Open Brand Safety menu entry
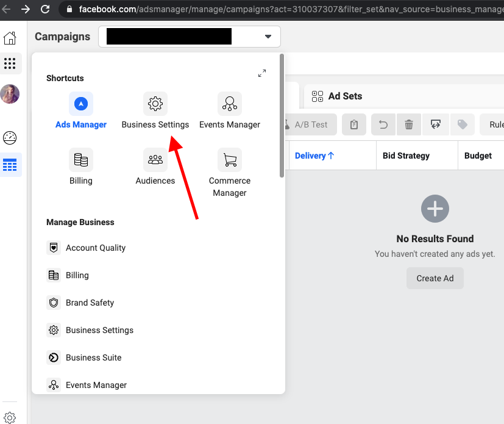The width and height of the screenshot is (504, 424). click(x=80, y=303)
